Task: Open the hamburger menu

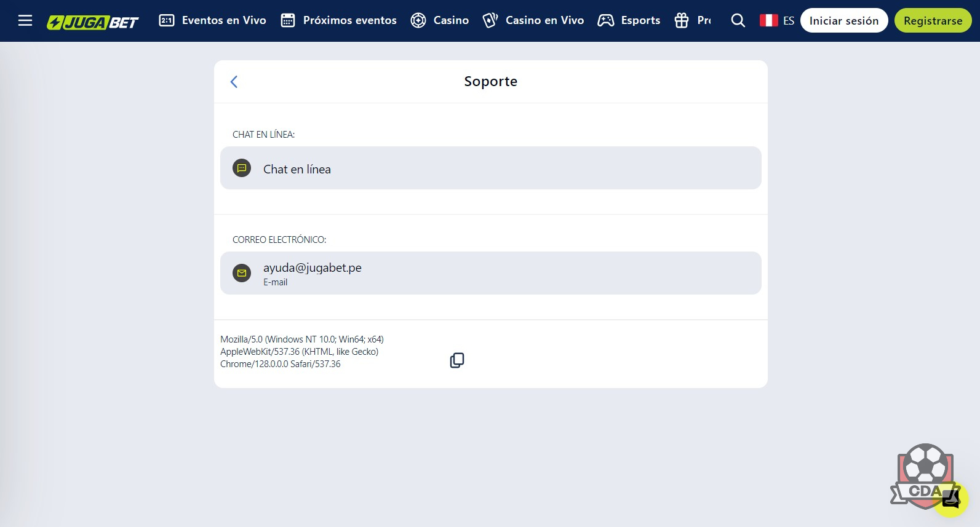Action: tap(25, 20)
